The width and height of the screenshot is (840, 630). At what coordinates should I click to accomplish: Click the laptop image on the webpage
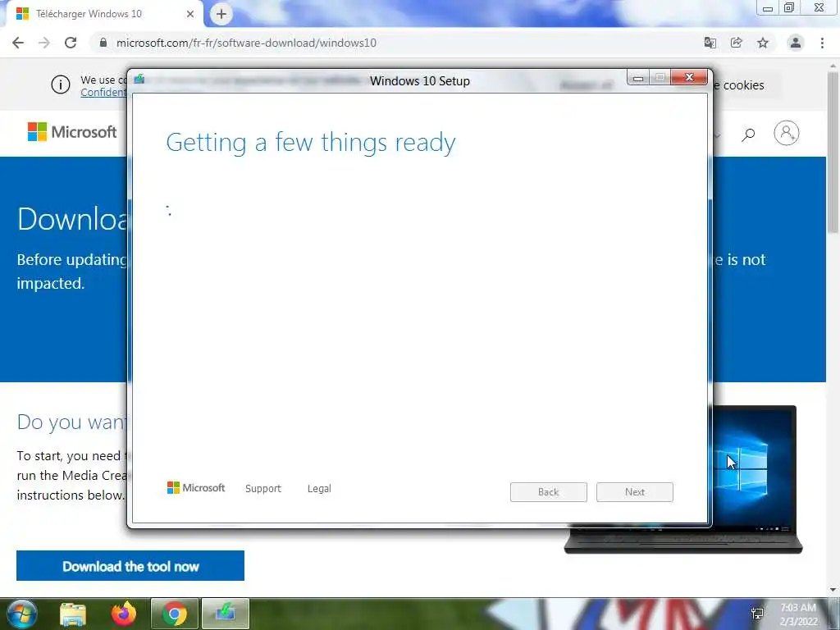(x=756, y=479)
